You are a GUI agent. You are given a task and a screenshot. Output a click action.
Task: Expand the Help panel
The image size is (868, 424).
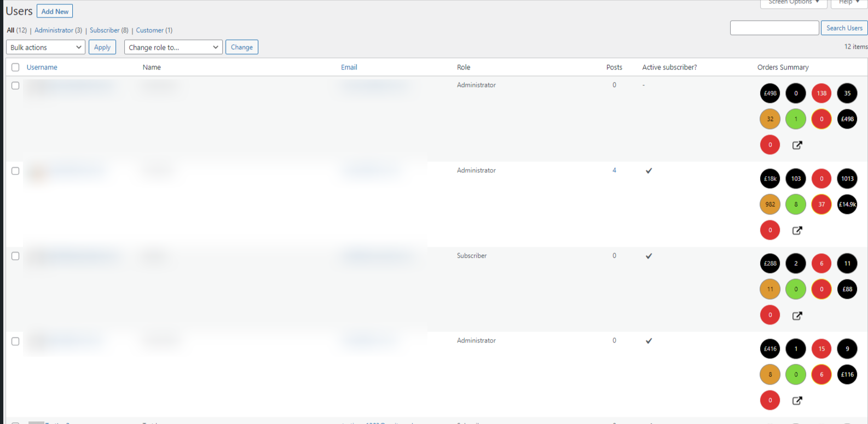(849, 3)
